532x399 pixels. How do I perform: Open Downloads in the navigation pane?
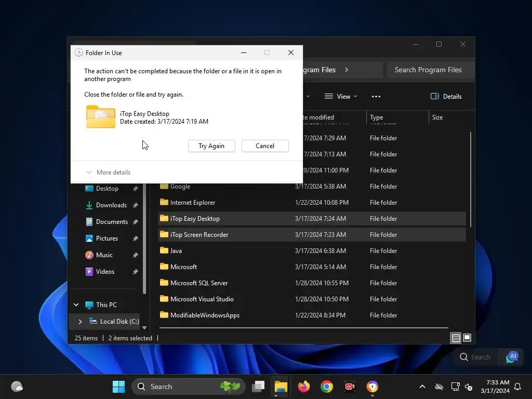pyautogui.click(x=111, y=205)
